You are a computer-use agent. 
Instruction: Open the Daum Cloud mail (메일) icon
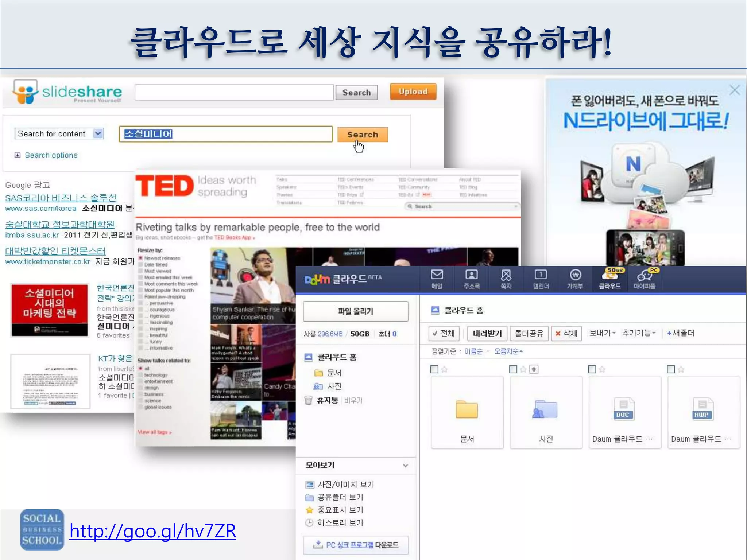437,279
